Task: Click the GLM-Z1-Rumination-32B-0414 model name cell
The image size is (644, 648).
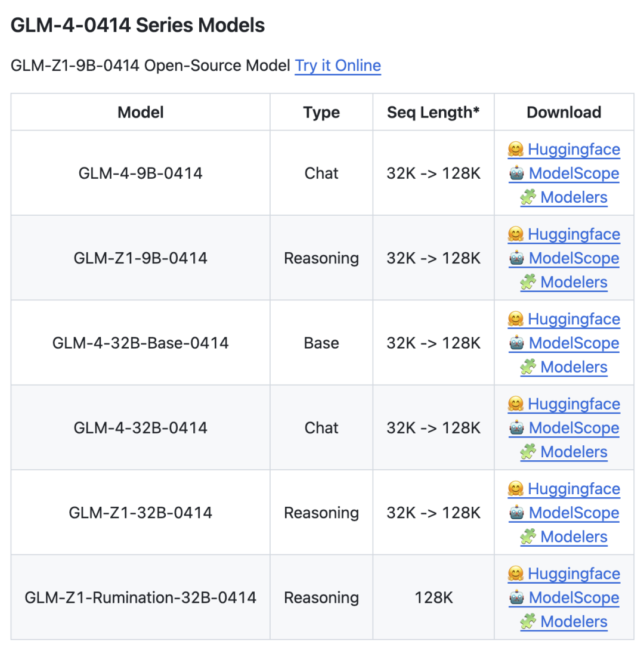Action: [x=141, y=597]
